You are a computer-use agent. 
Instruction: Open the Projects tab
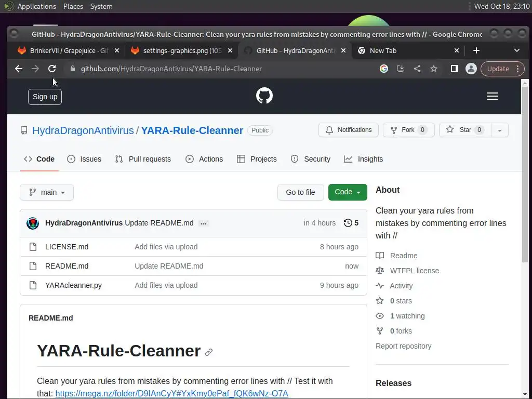(257, 159)
